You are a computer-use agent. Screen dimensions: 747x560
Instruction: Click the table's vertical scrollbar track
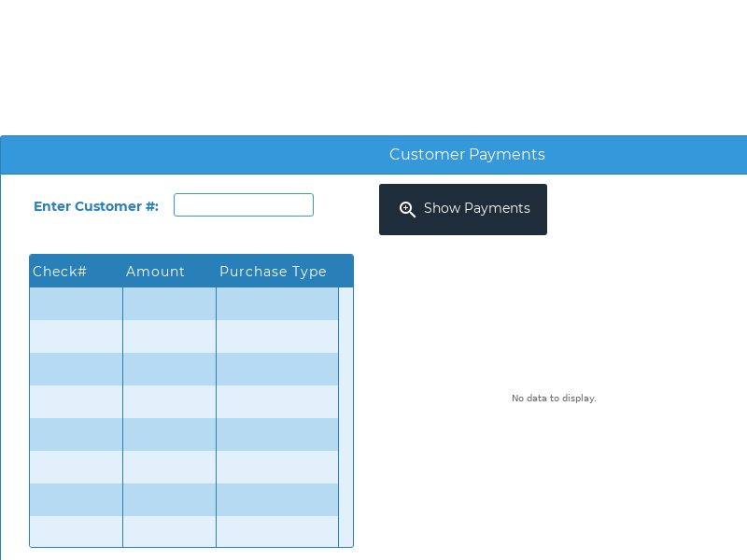[x=345, y=415]
